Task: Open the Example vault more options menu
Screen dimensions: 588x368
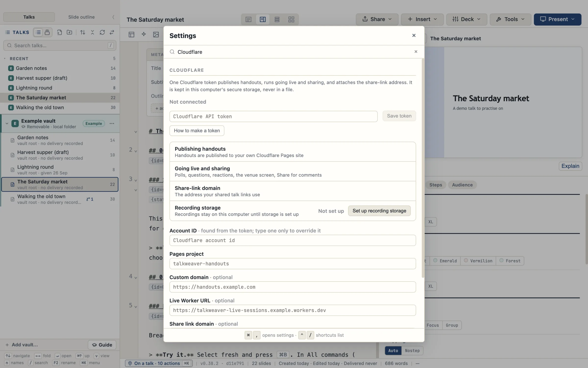Action: (112, 124)
